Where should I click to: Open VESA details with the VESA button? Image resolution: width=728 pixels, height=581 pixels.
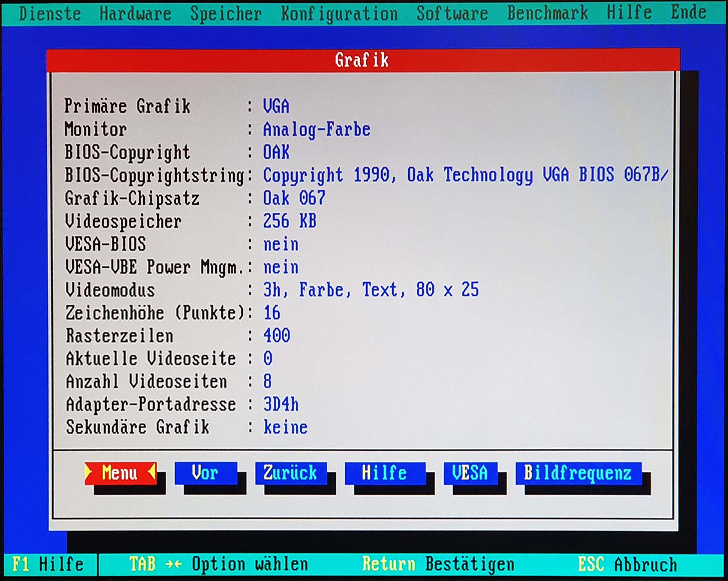[x=470, y=473]
